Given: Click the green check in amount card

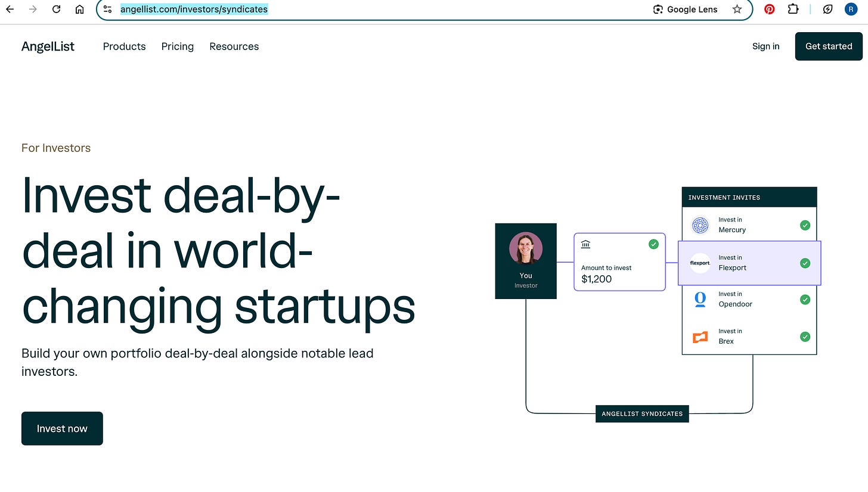Looking at the screenshot, I should click(653, 244).
